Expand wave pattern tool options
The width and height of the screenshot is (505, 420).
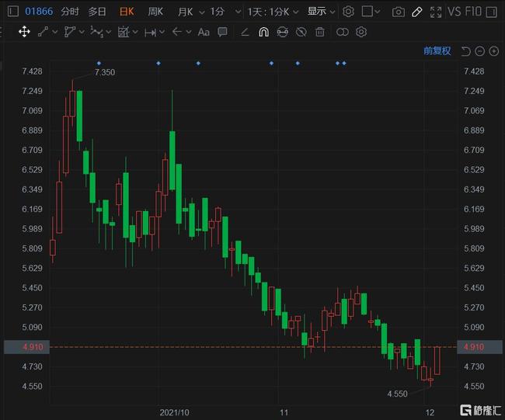coord(108,32)
